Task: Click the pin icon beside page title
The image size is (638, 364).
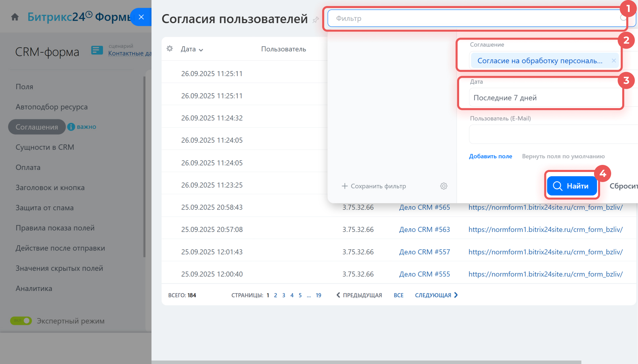Action: (x=315, y=20)
